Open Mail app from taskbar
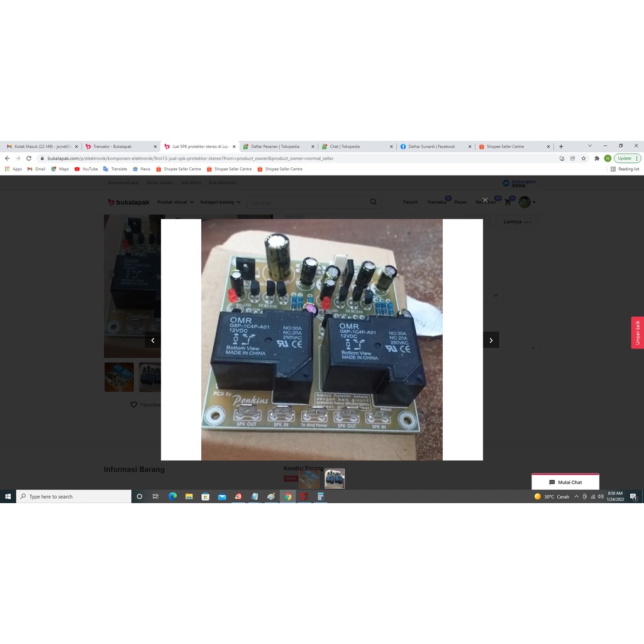 tap(222, 496)
